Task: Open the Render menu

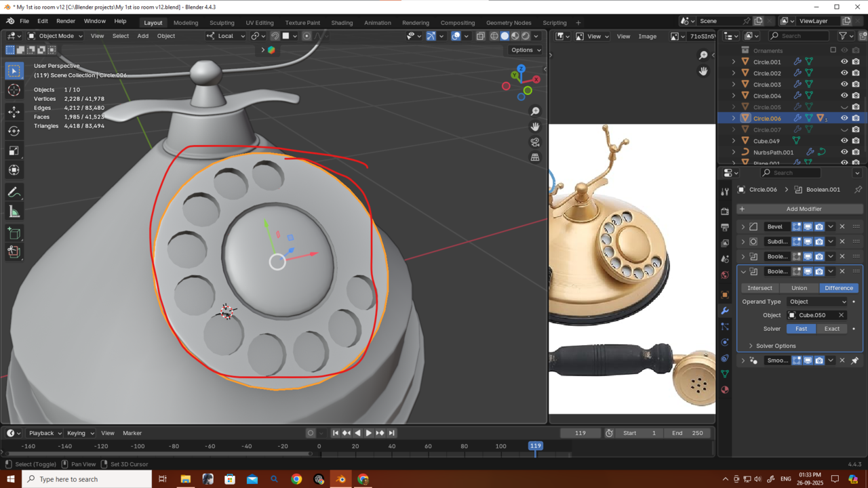Action: [66, 21]
